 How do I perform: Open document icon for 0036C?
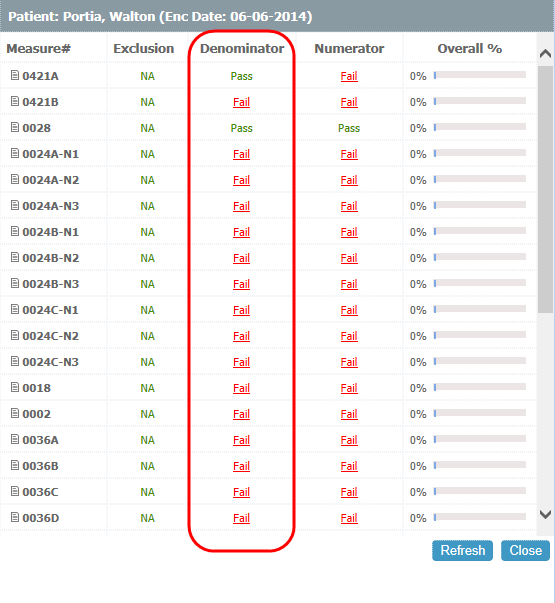(x=15, y=491)
